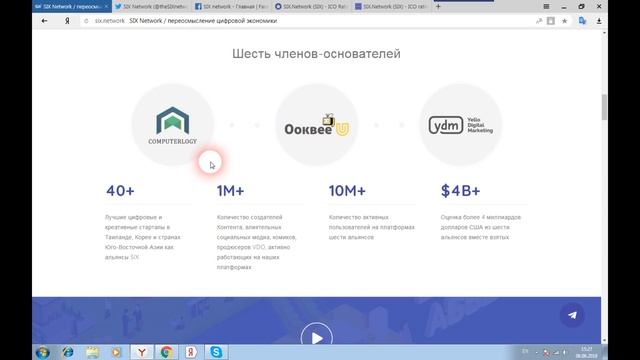
Task: Open the file explorer folder in taskbar
Action: (92, 352)
